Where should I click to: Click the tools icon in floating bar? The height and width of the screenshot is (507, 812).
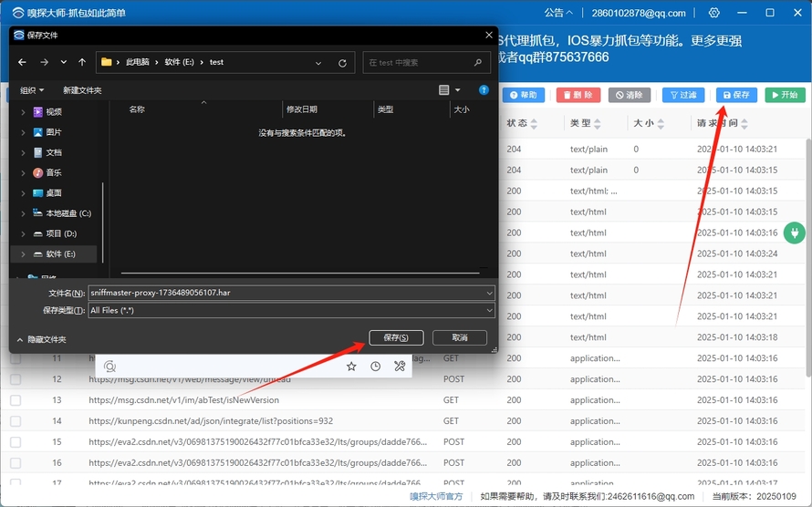[x=400, y=366]
